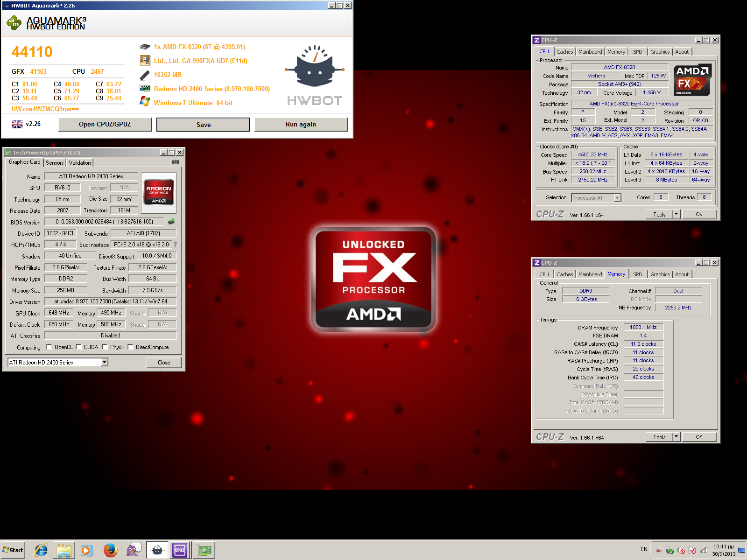Switch to Validation tab in GPU-Z
The width and height of the screenshot is (747, 560).
click(x=80, y=163)
